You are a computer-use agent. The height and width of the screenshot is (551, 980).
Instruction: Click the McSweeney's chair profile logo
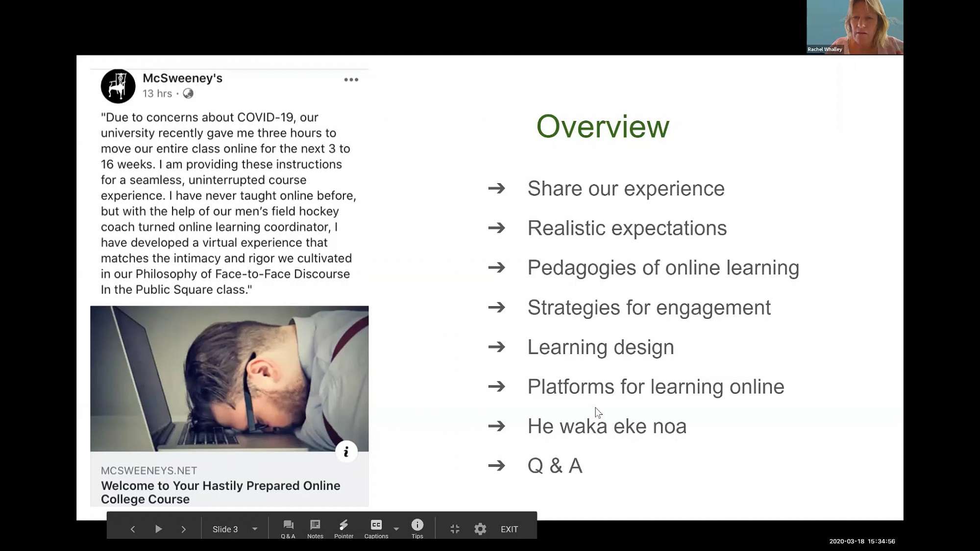point(118,86)
